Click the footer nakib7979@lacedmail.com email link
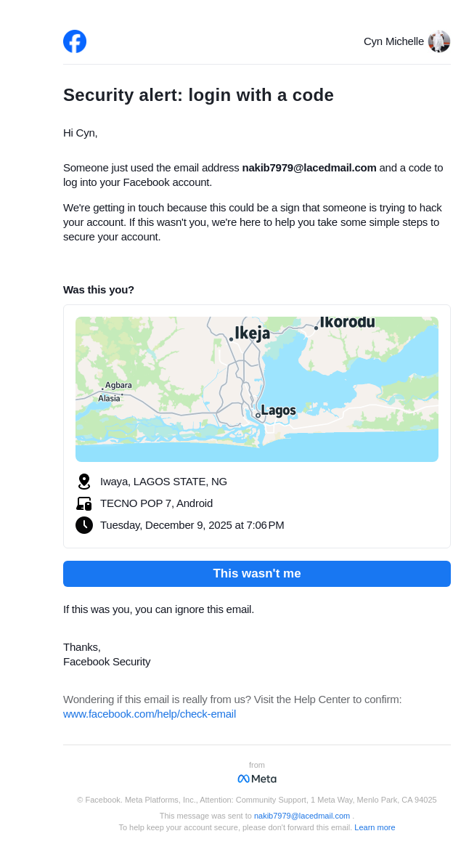The image size is (453, 868). (x=302, y=816)
